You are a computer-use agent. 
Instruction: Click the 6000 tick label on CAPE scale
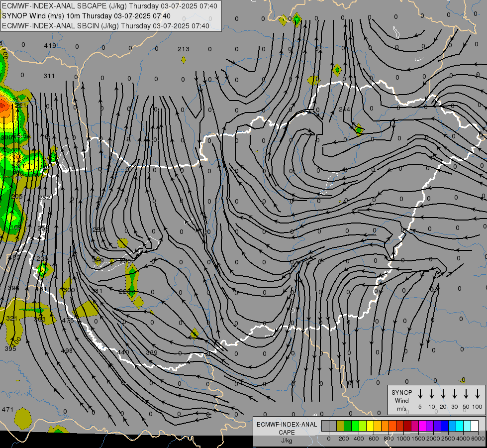click(478, 439)
